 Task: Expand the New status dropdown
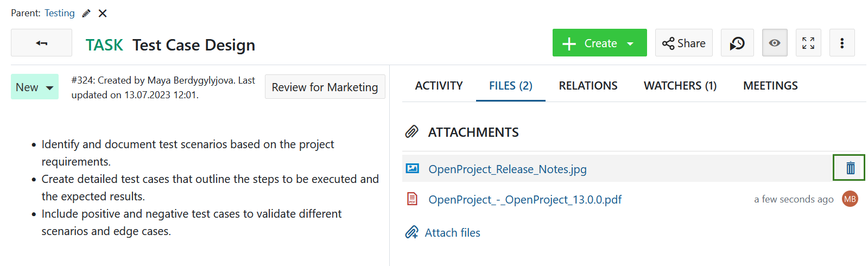(35, 87)
